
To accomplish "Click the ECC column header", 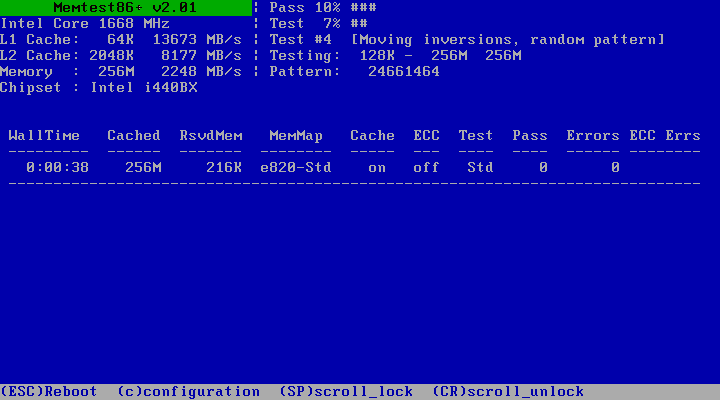I will pos(427,135).
